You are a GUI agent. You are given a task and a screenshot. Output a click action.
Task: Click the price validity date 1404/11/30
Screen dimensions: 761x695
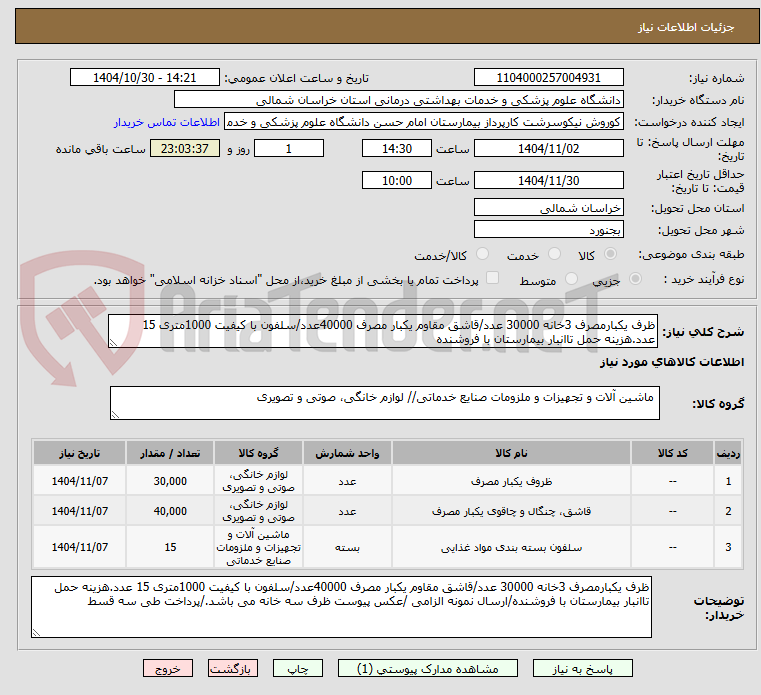[x=548, y=181]
